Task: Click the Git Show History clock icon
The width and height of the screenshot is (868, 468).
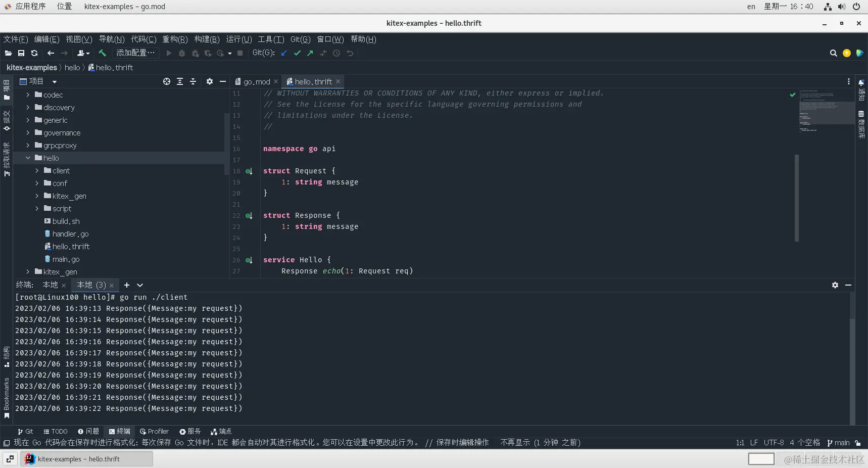Action: click(336, 53)
